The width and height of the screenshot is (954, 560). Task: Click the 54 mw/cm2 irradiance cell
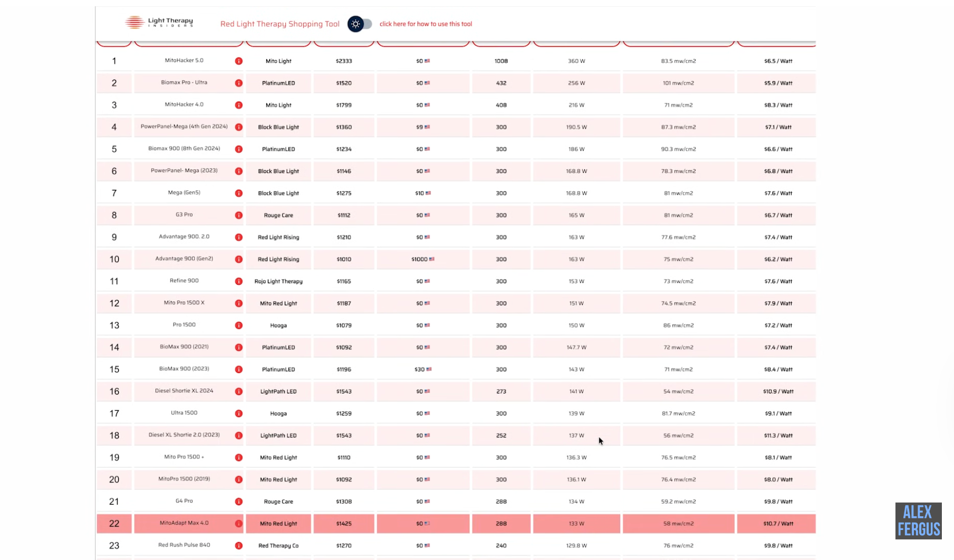coord(678,391)
